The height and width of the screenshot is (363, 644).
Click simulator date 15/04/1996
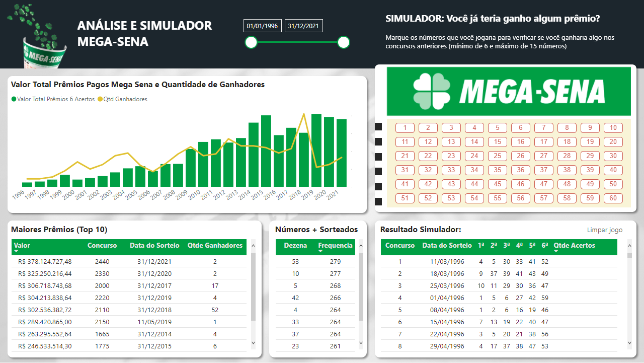coord(447,322)
